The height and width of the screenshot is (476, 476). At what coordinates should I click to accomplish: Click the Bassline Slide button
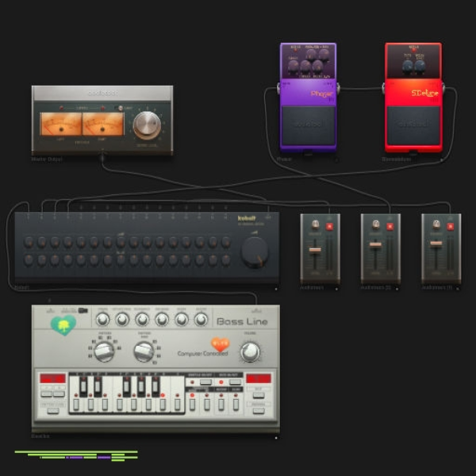coord(236,405)
